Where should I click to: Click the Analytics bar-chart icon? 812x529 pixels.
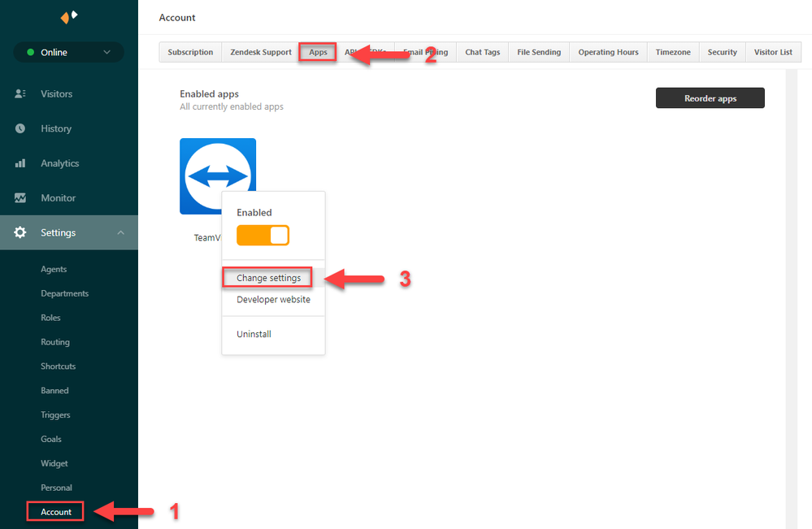click(x=20, y=163)
